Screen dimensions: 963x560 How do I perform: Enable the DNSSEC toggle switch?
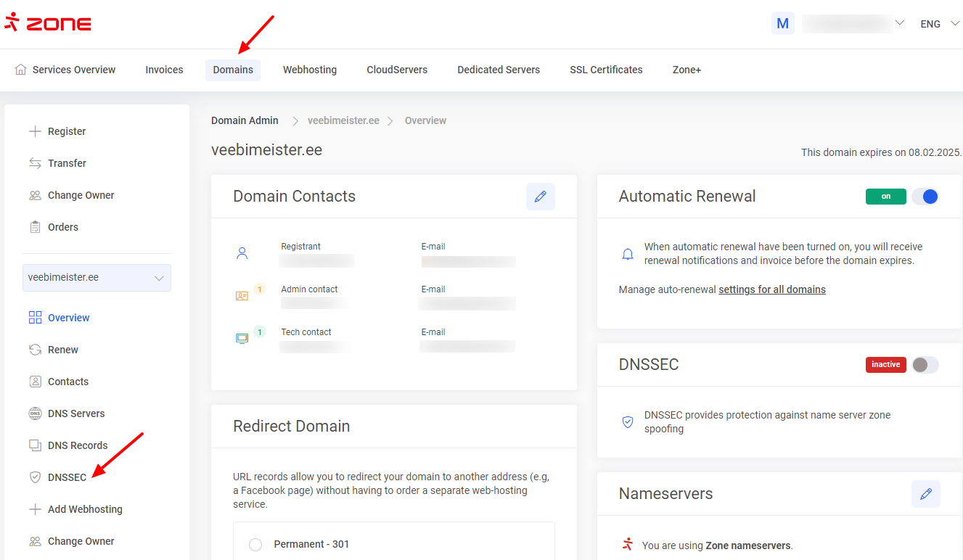tap(925, 365)
